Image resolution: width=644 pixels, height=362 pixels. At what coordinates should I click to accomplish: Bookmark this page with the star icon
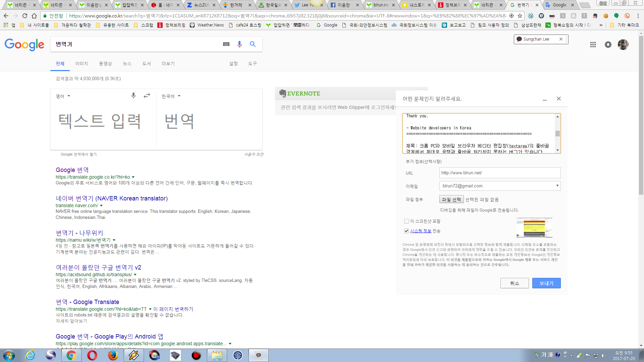click(520, 16)
